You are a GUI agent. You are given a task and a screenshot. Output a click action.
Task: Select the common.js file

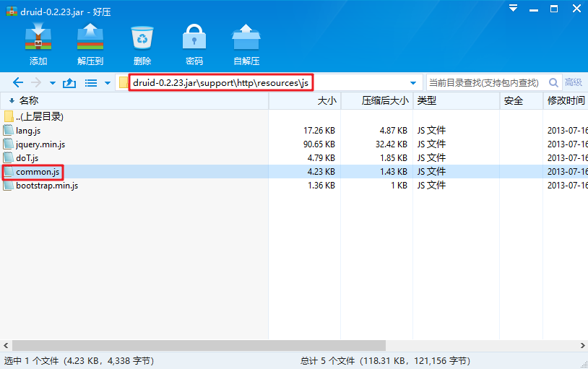point(38,172)
